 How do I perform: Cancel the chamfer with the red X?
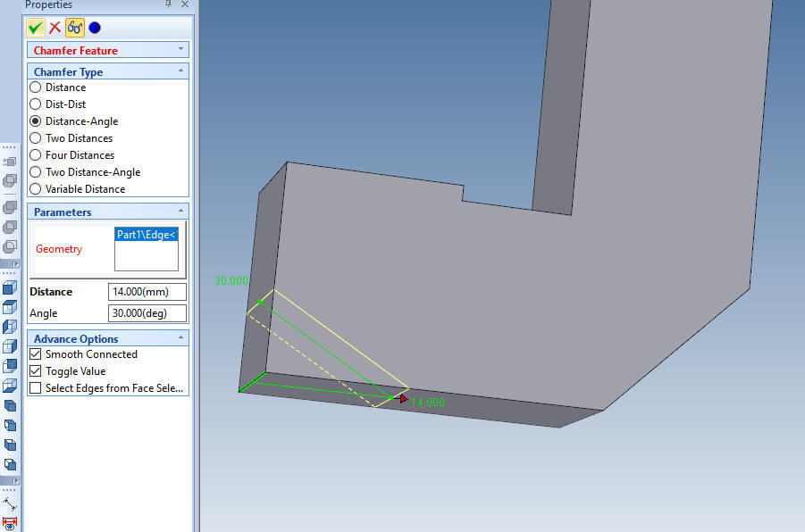click(55, 28)
